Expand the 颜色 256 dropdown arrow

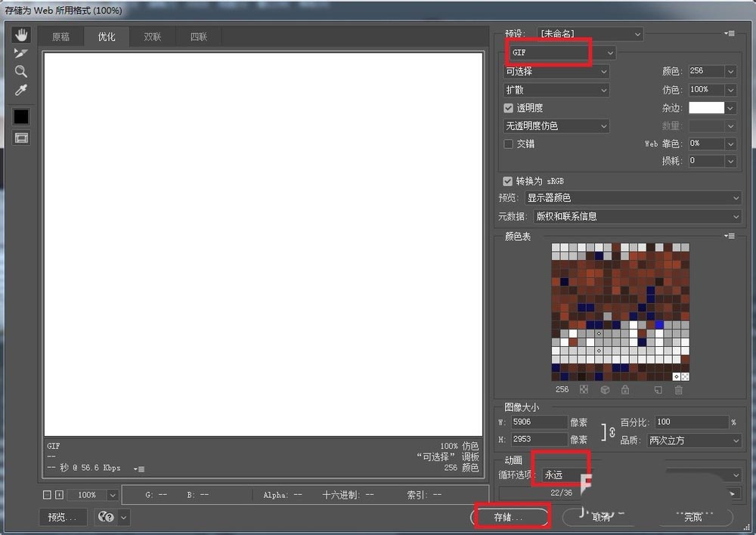[x=730, y=71]
